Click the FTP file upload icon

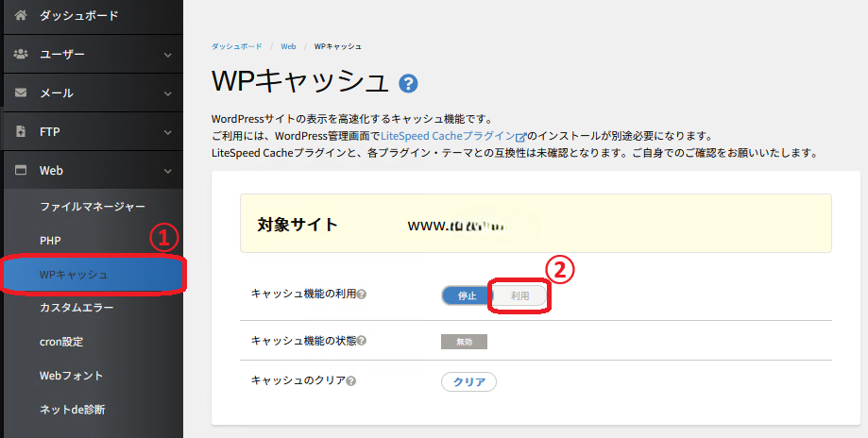[21, 131]
